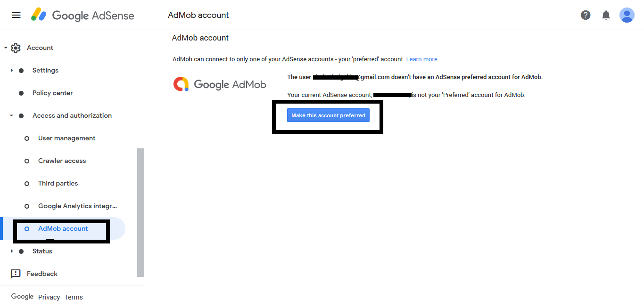Open Third parties menu item

point(58,184)
